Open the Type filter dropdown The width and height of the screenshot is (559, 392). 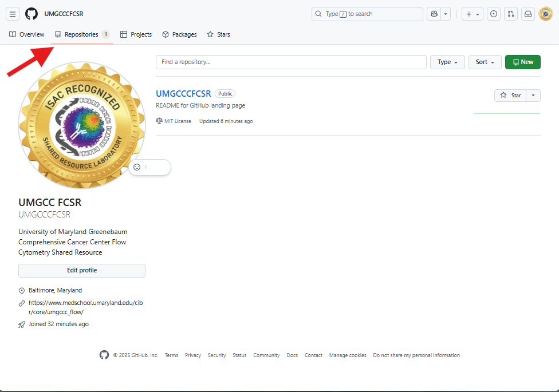(x=447, y=62)
